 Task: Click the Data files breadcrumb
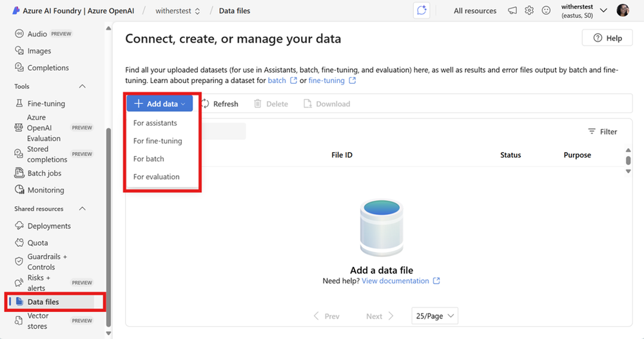(x=235, y=11)
